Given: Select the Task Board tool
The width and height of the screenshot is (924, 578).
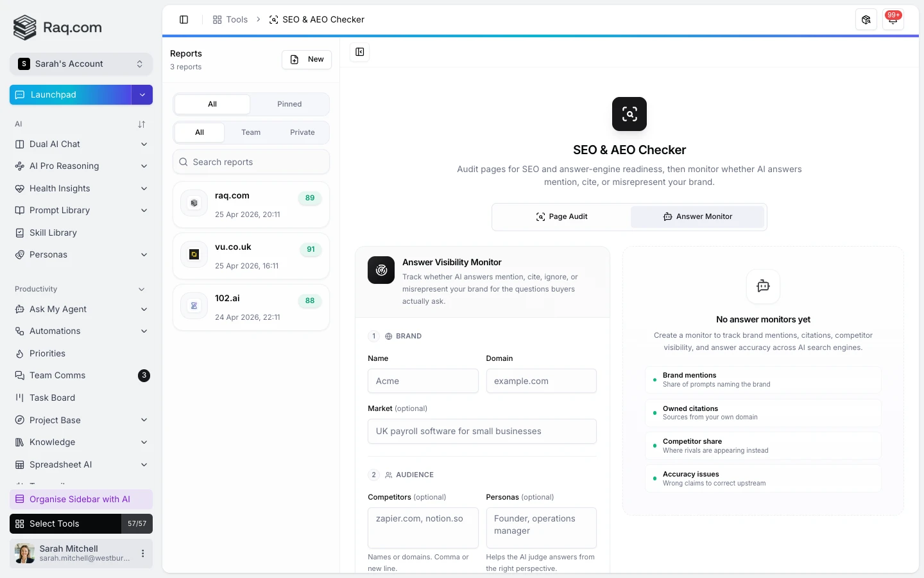Looking at the screenshot, I should pos(53,398).
